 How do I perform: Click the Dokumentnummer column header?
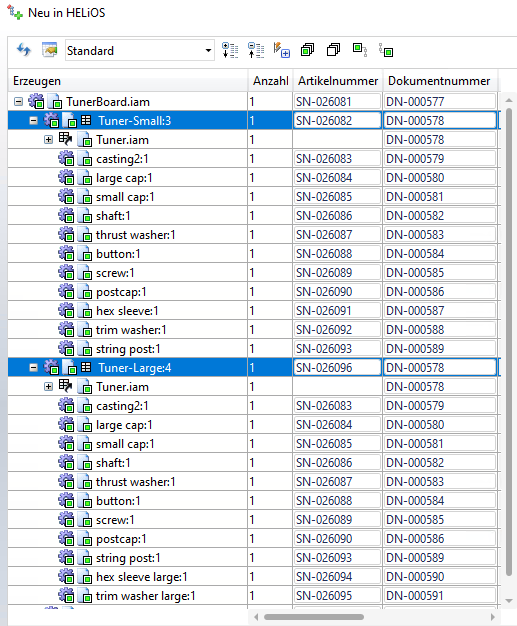[x=440, y=81]
